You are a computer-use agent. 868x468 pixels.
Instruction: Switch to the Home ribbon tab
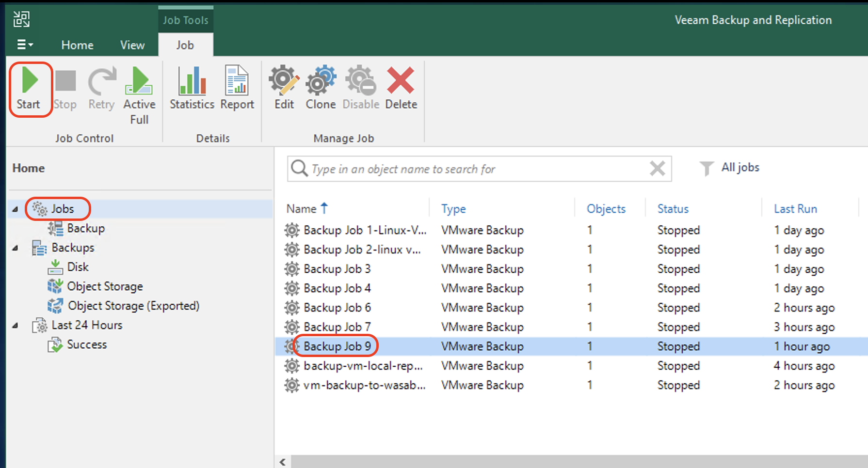[78, 45]
